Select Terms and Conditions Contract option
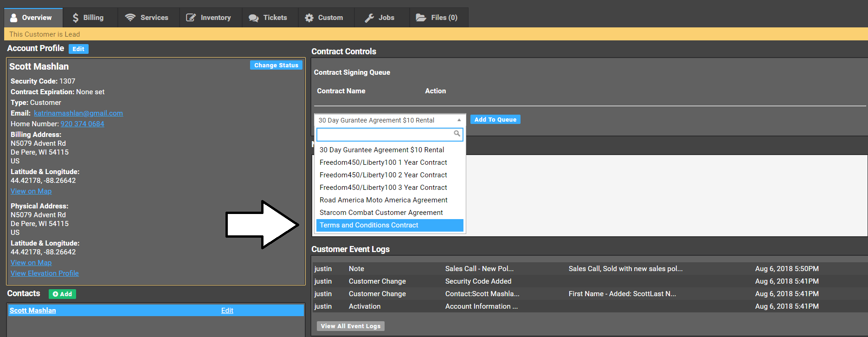Image resolution: width=868 pixels, height=337 pixels. [369, 225]
